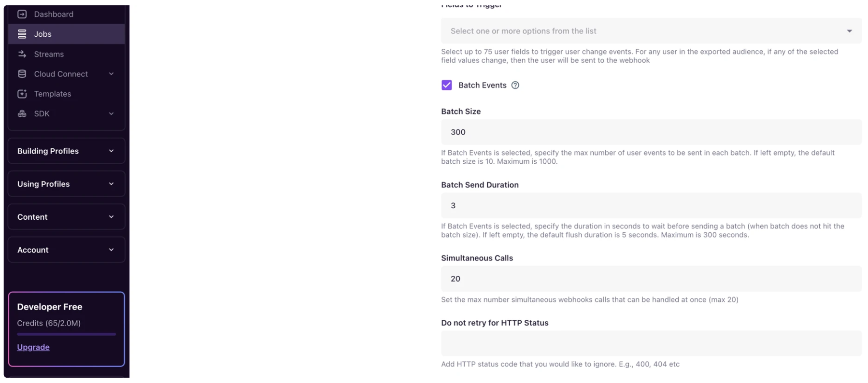Focus the Batch Send Duration field
Viewport: 868px width, 383px height.
[x=651, y=205]
